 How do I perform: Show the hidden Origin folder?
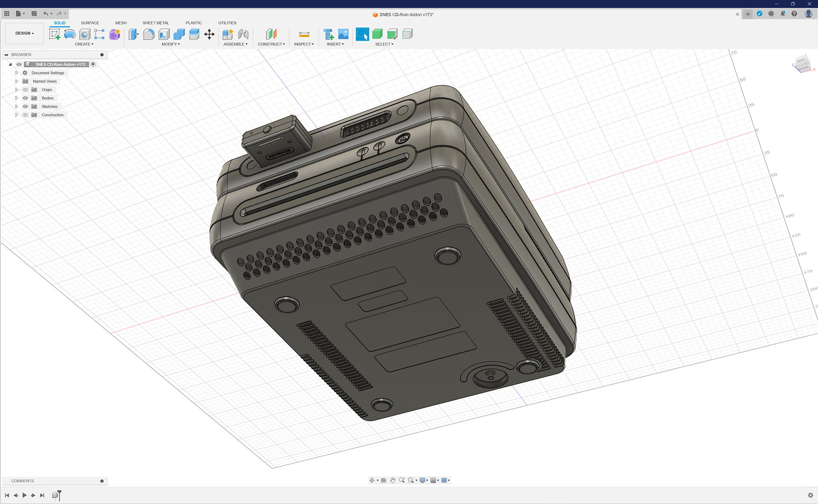click(25, 90)
